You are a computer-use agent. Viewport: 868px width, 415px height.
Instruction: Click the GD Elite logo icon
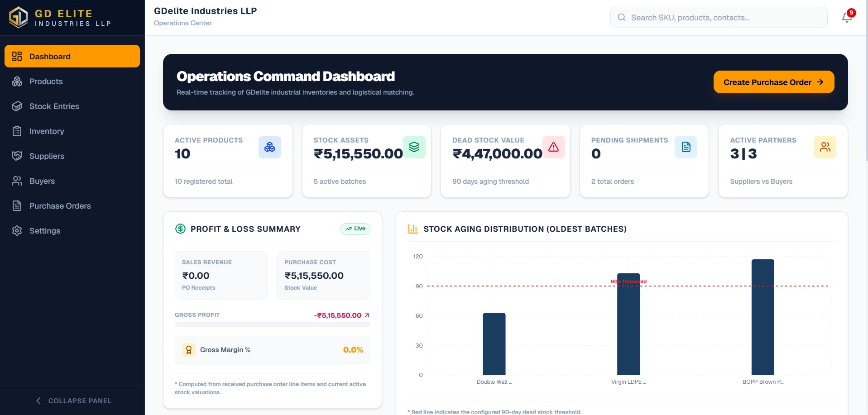pyautogui.click(x=19, y=17)
